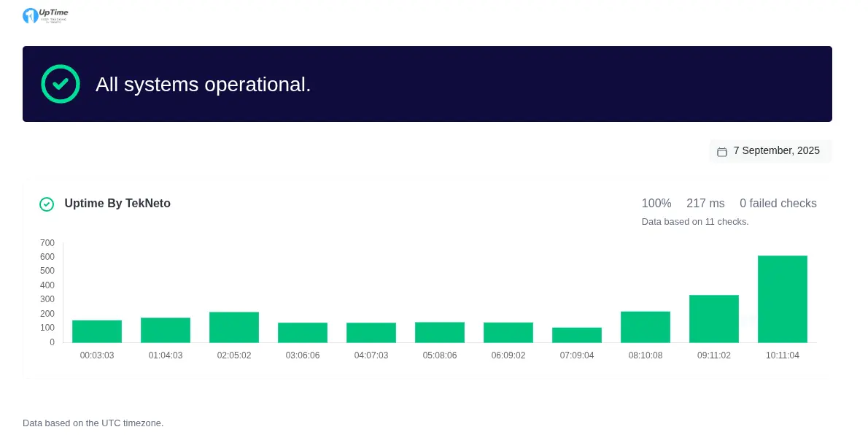Click the 05:08:06 response bar
This screenshot has height=435, width=868.
[439, 332]
